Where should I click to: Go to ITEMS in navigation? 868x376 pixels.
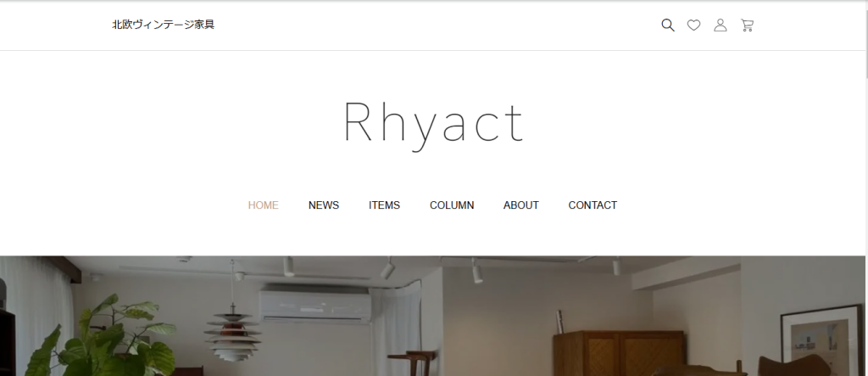(x=384, y=205)
